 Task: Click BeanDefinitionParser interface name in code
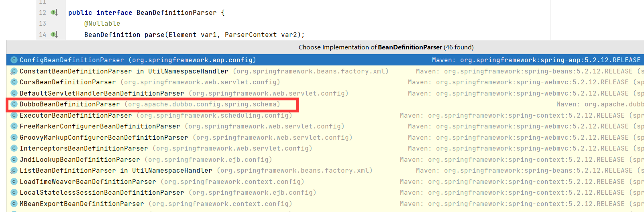click(176, 12)
